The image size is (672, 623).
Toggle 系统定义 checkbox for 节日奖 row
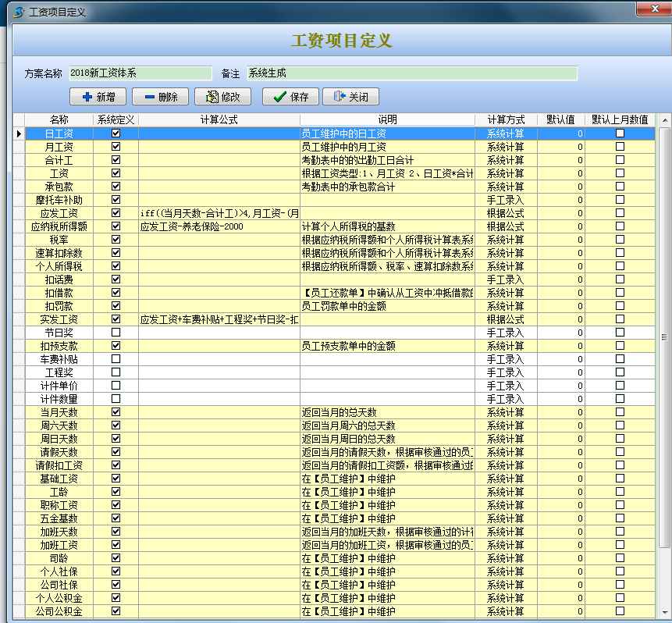pos(116,333)
